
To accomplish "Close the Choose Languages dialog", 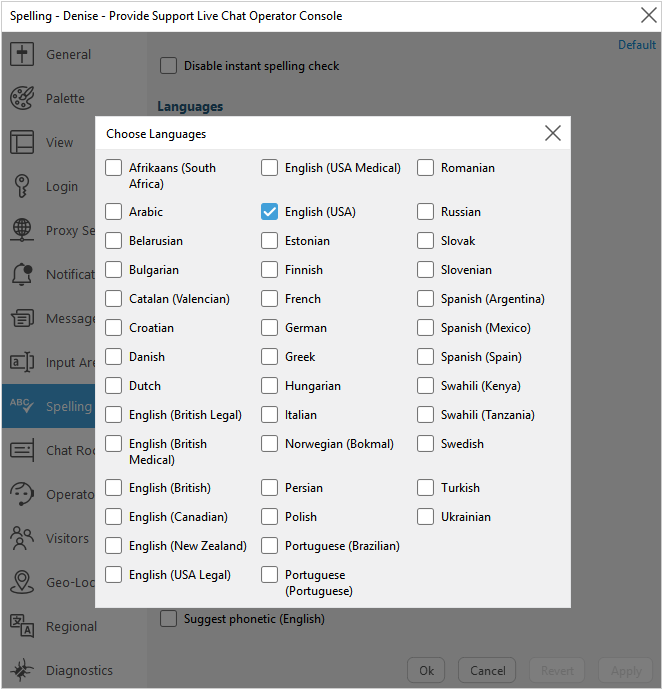I will click(553, 133).
